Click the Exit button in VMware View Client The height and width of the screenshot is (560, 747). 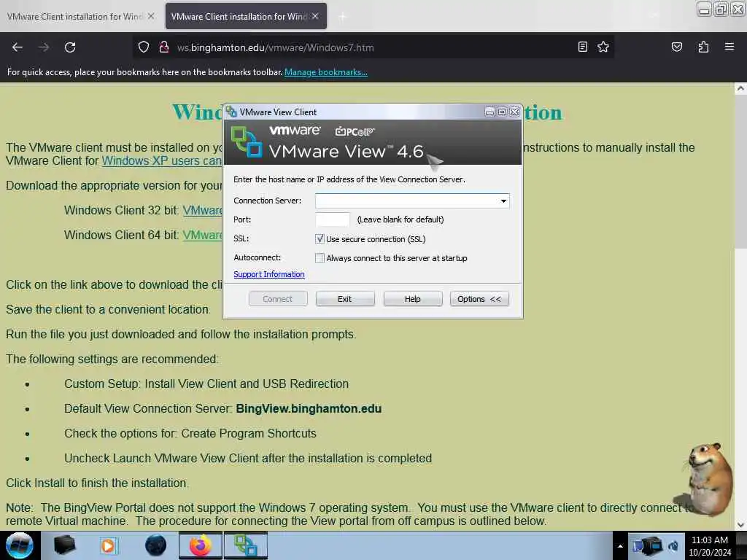click(345, 299)
